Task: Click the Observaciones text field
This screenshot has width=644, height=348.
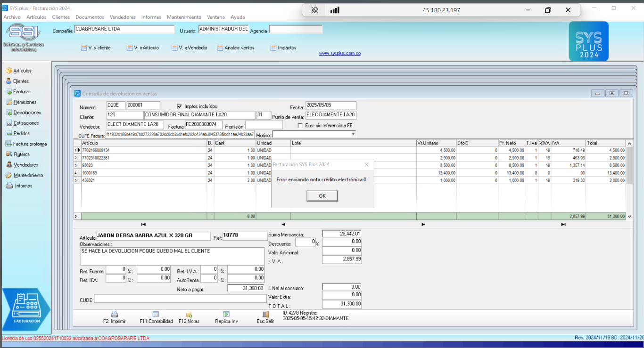Action: coord(172,256)
